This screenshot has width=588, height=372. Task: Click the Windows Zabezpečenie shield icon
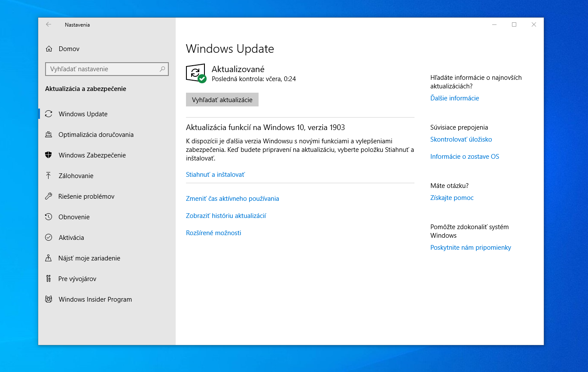pyautogui.click(x=49, y=155)
